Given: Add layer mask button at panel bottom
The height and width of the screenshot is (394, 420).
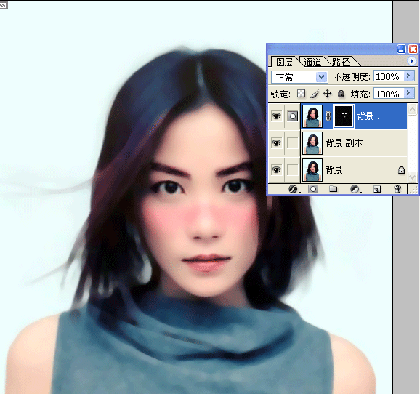Looking at the screenshot, I should pyautogui.click(x=313, y=189).
